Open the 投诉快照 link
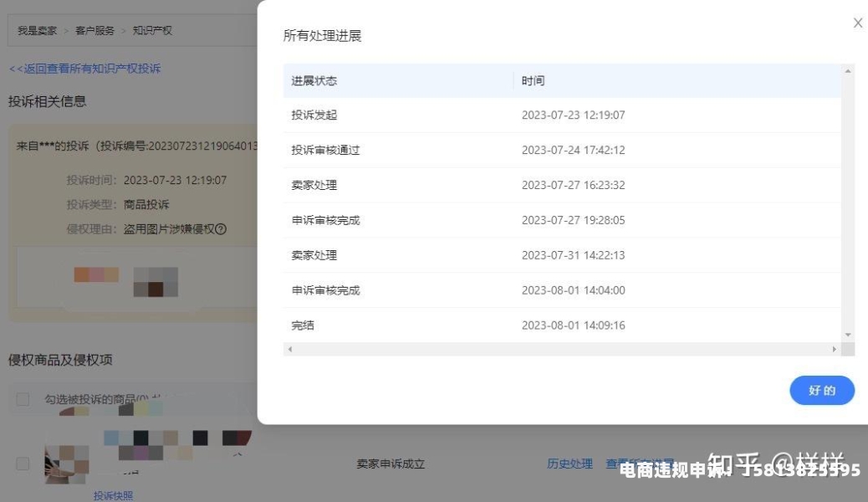Viewport: 868px width, 502px height. click(113, 495)
